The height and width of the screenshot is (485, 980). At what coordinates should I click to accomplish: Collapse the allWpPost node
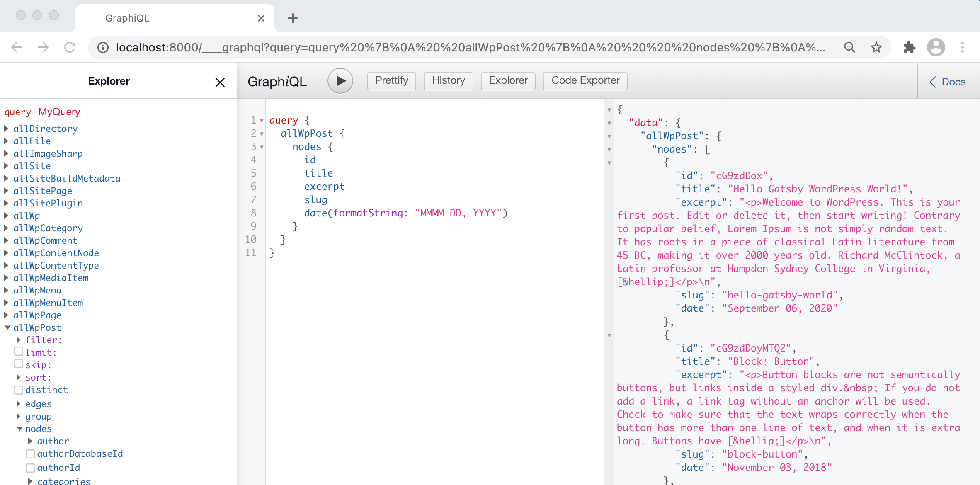point(7,327)
